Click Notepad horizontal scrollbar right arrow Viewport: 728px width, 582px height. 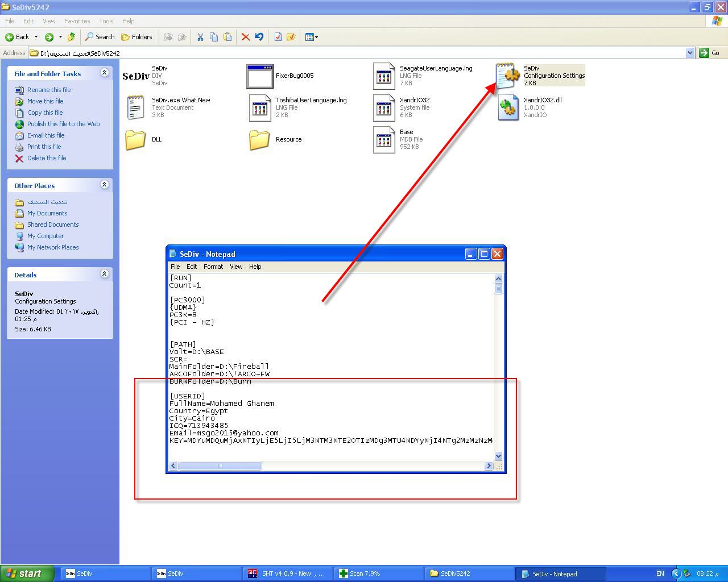coord(489,466)
